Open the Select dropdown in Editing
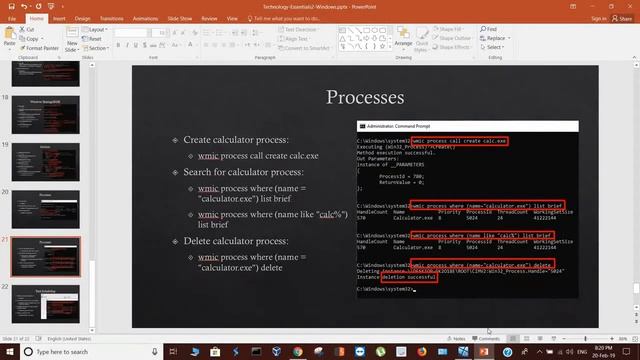The image size is (640, 360). 493,47
